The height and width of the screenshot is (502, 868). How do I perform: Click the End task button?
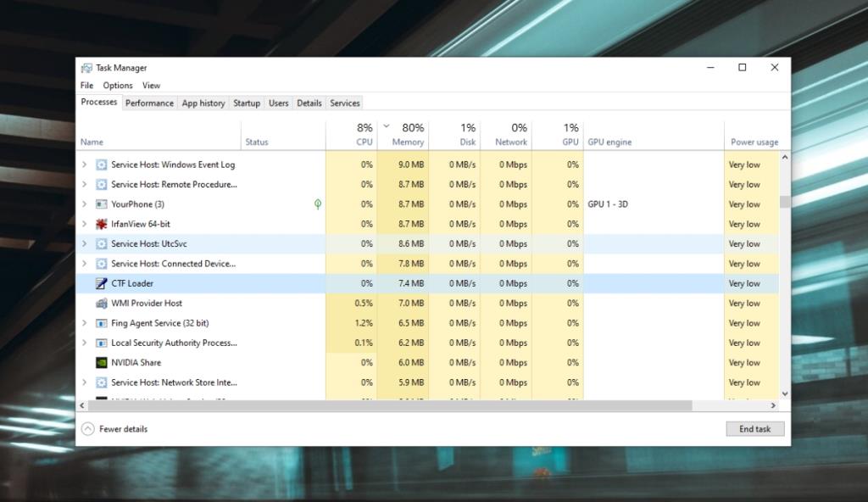(754, 429)
